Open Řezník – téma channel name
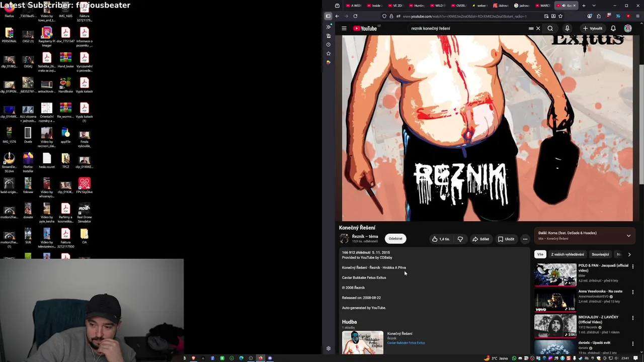This screenshot has width=644, height=362. coord(365,236)
